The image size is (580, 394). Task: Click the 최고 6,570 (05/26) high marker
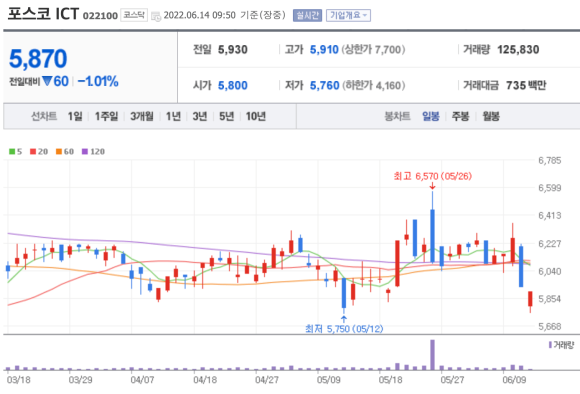click(433, 176)
